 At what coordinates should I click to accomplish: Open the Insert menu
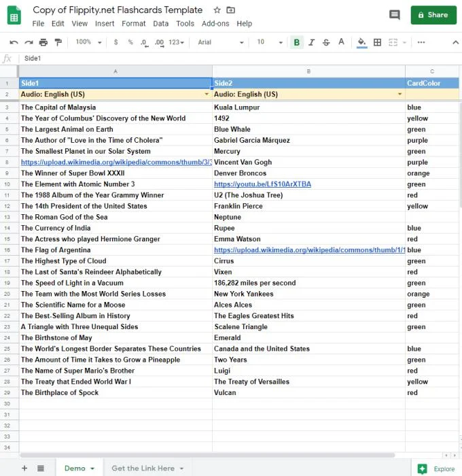pyautogui.click(x=105, y=24)
